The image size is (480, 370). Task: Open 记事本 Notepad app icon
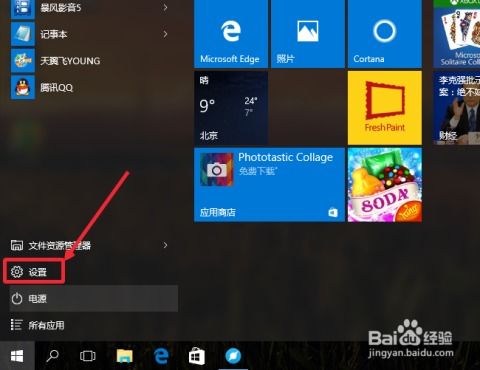click(x=23, y=34)
